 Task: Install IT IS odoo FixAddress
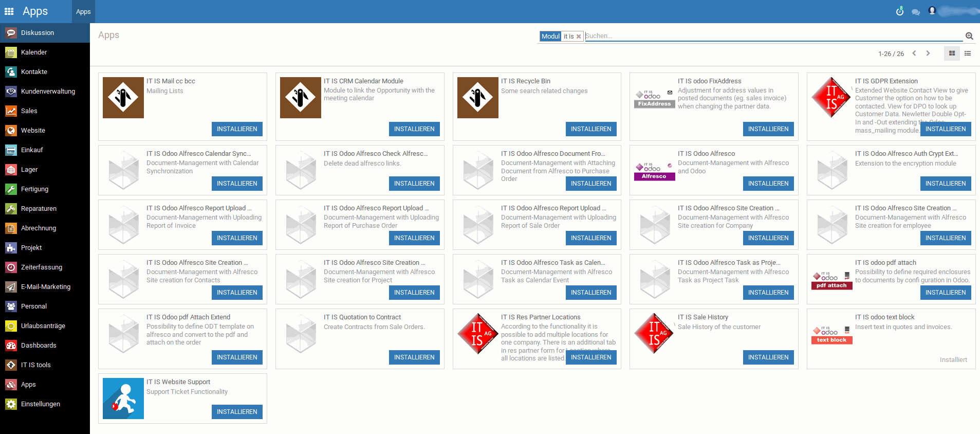tap(768, 129)
